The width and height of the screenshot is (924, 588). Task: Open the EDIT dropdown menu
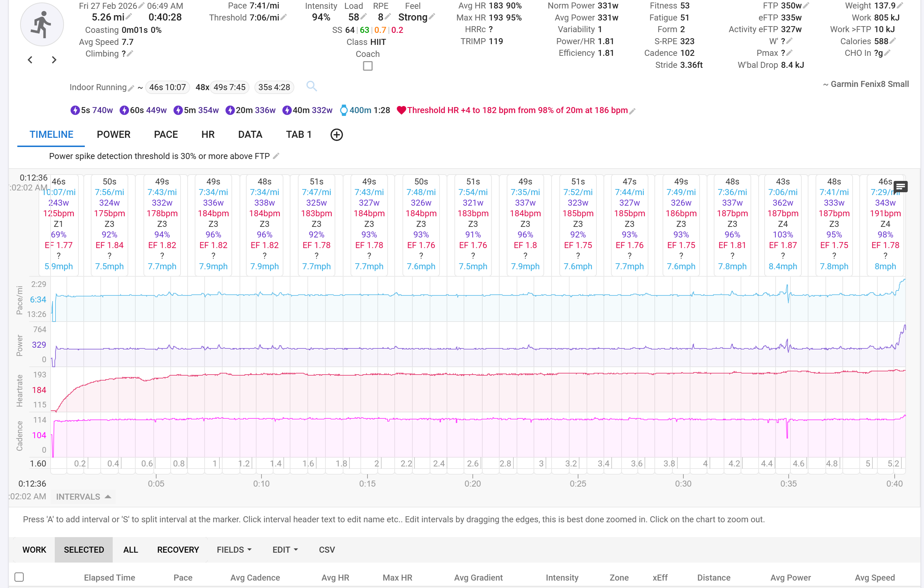(285, 549)
